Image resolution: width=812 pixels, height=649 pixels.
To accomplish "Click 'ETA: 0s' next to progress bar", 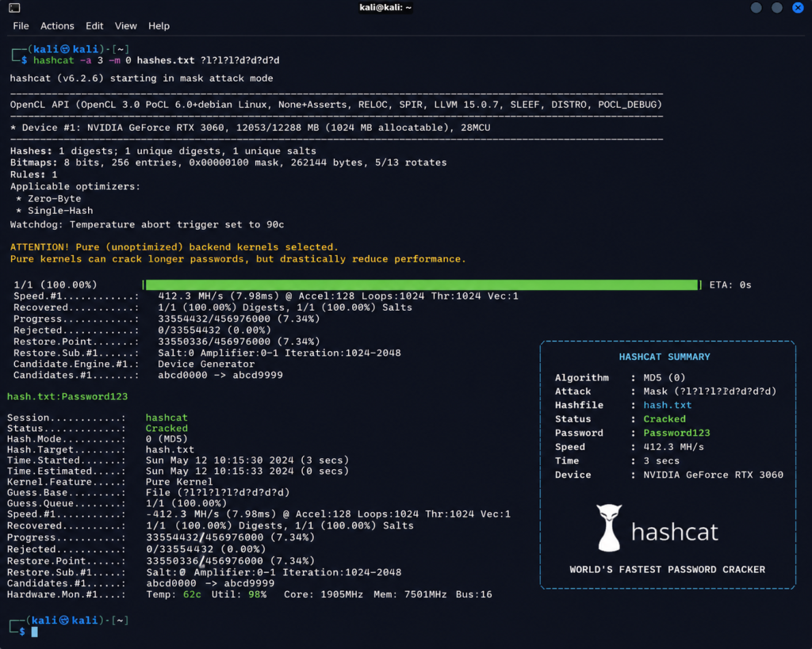I will coord(730,284).
